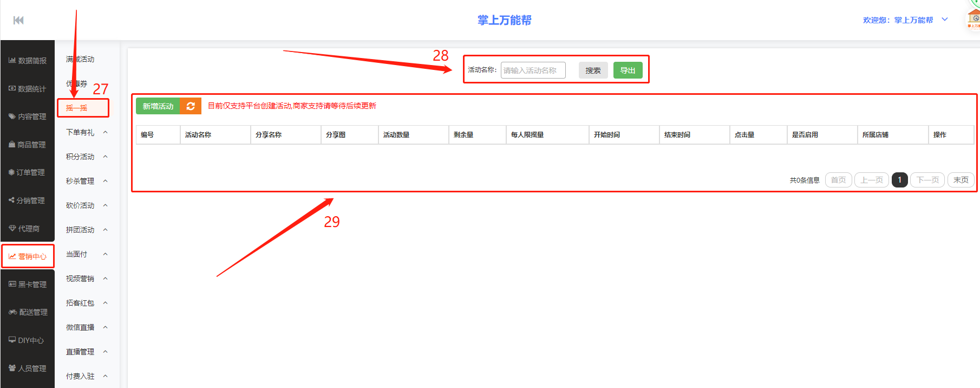Open 数据简报 in the dark sidebar
The height and width of the screenshot is (388, 980).
coord(28,61)
